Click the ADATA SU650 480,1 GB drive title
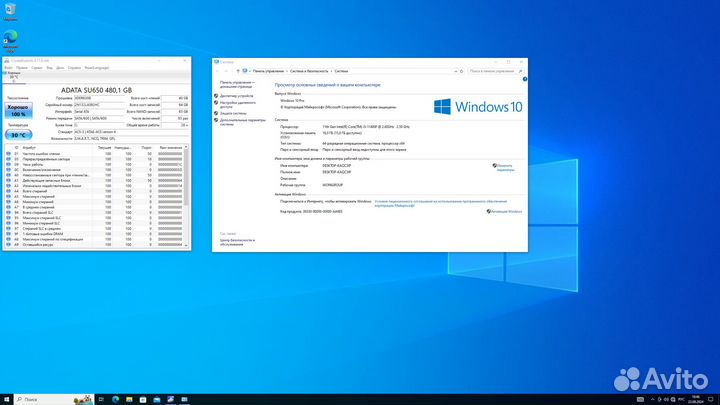 click(x=96, y=90)
